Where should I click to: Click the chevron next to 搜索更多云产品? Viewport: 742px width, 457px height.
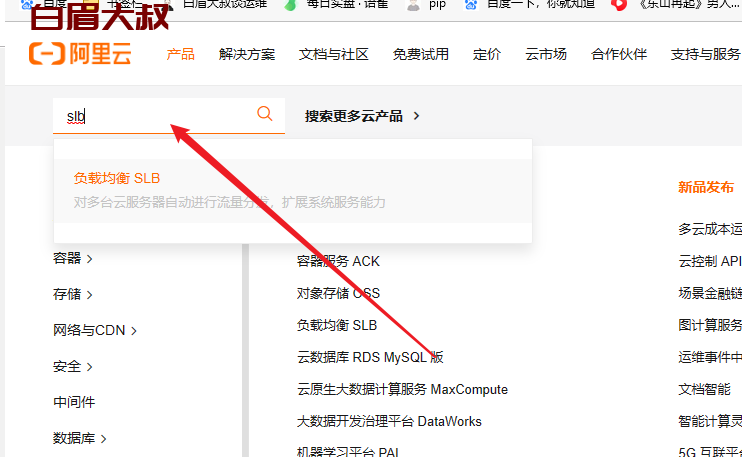tap(416, 115)
